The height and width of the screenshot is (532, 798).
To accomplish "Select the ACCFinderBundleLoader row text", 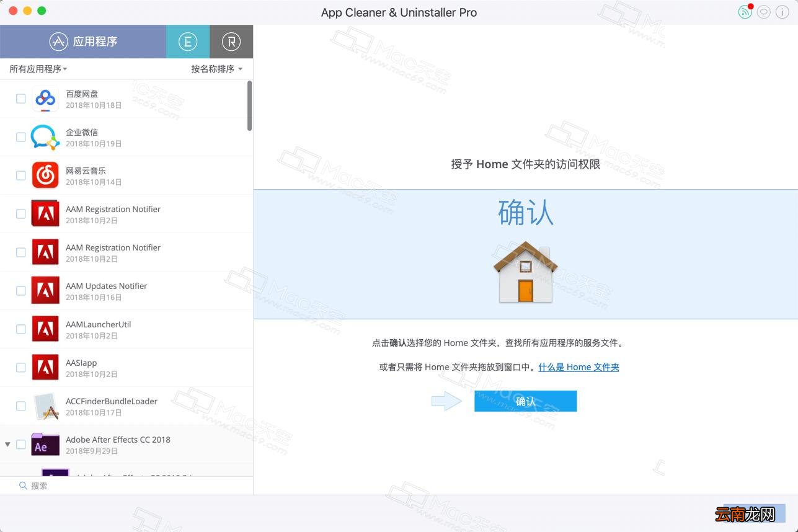I will coord(112,401).
